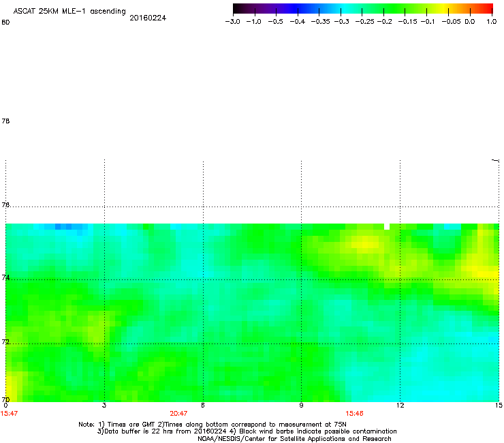The width and height of the screenshot is (504, 443).
Task: Click the 'Data buffer is 22 hrs' note line
Action: (247, 431)
